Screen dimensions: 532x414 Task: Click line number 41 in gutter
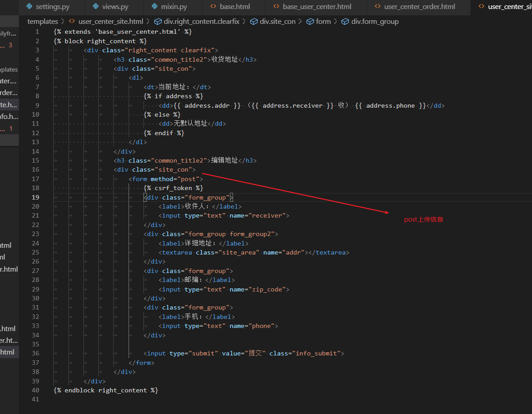coord(36,400)
